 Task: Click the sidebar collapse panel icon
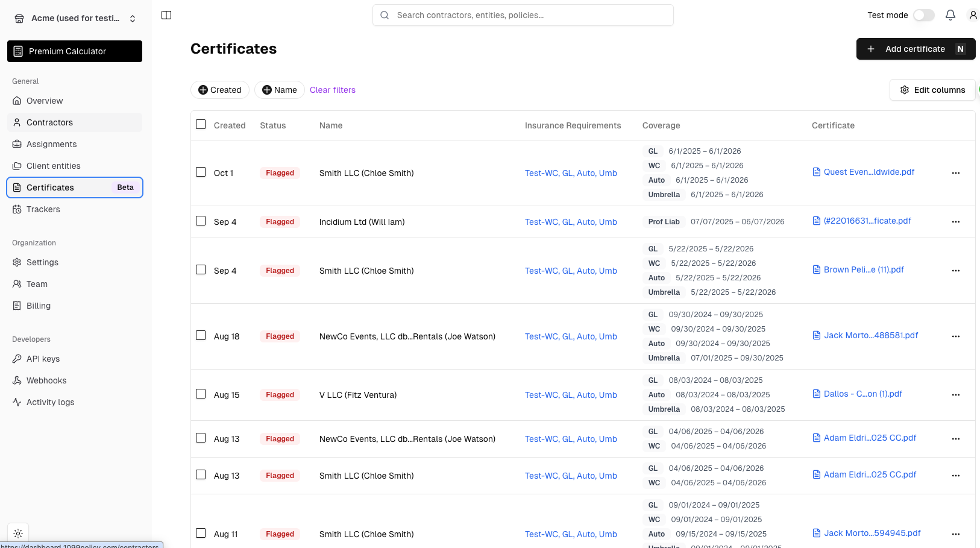(x=166, y=15)
